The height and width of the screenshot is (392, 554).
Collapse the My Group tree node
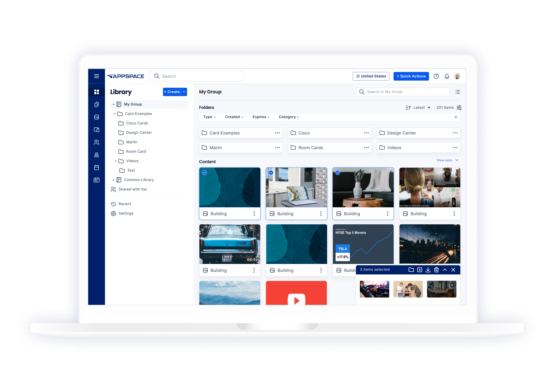[x=114, y=104]
